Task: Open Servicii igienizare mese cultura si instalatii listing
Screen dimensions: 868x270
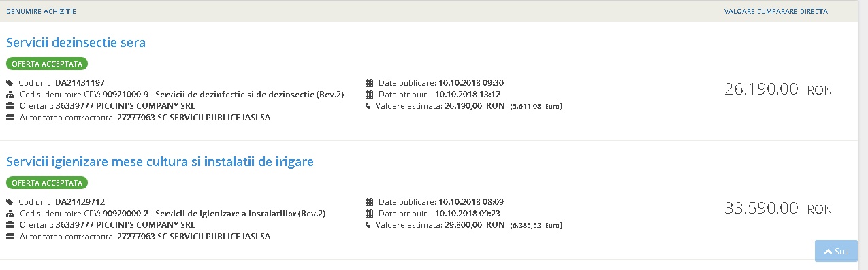Action: click(x=159, y=162)
